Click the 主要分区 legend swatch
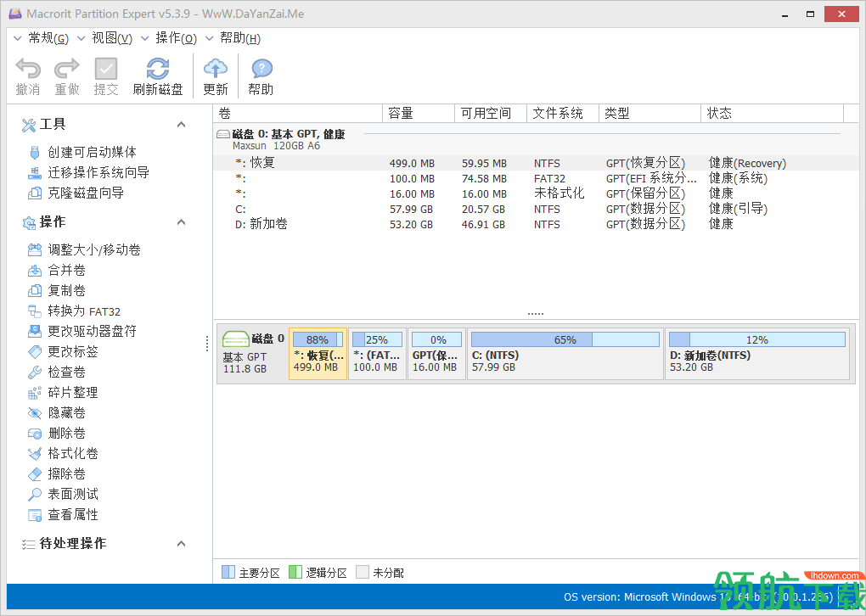Viewport: 866px width, 616px height. point(228,573)
